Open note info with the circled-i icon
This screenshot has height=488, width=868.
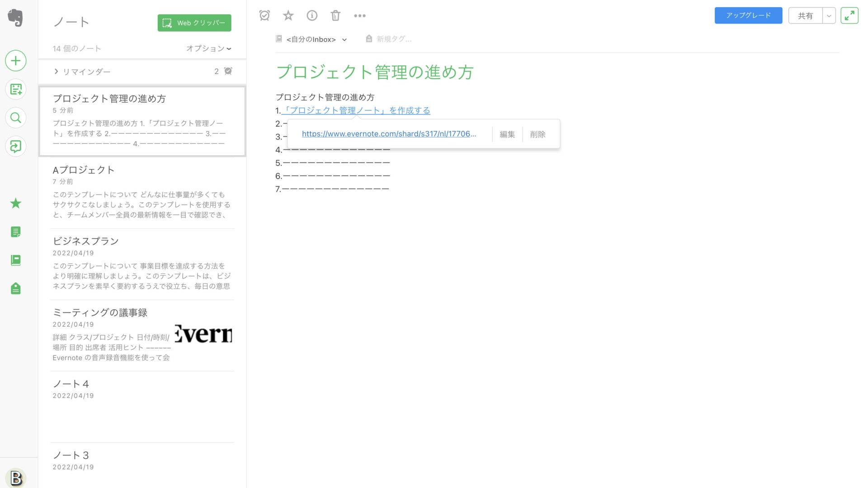[x=311, y=15]
